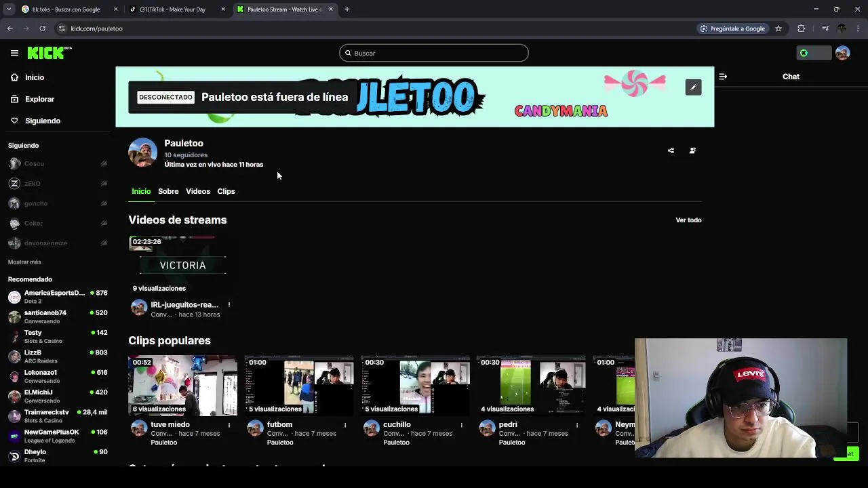Screen dimensions: 868x488
Task: Go back in browser history
Action: [x=10, y=28]
